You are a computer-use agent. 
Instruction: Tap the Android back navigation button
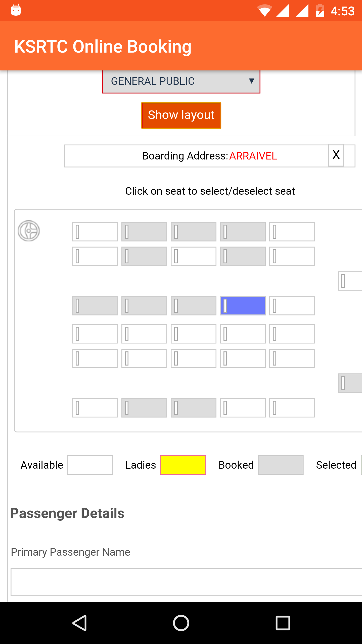80,623
